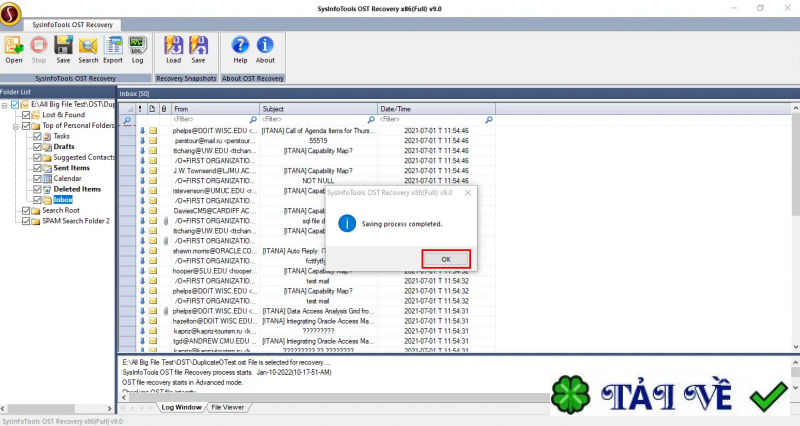Click down arrow of email list scrollbar
The height and width of the screenshot is (426, 800).
[x=795, y=347]
